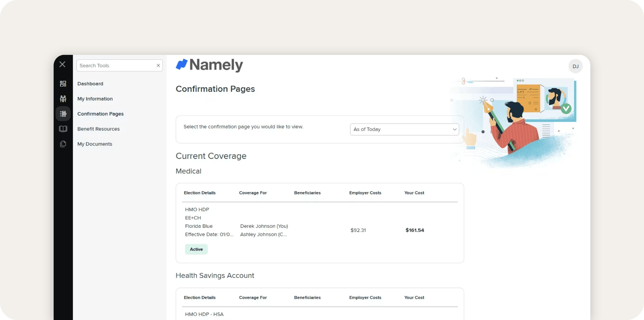Click the dashboard grid icon in sidebar

[63, 84]
